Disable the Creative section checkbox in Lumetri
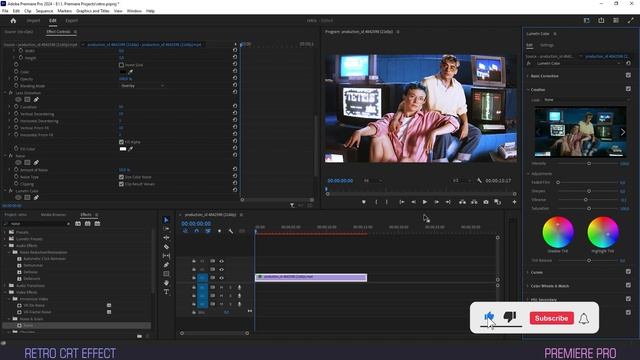 (628, 89)
